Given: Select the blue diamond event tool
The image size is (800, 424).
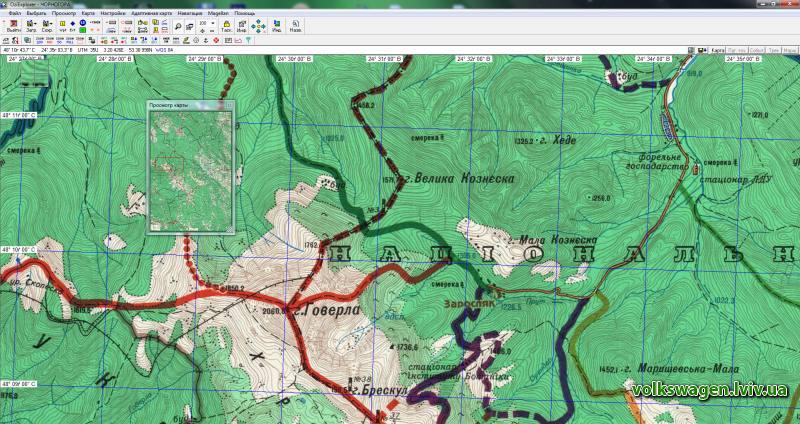Looking at the screenshot, I should click(x=72, y=23).
